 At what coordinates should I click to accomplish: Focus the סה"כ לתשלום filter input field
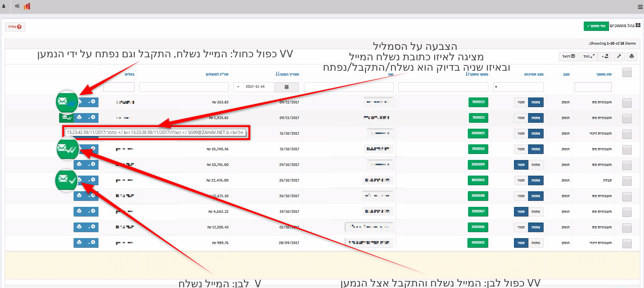click(x=184, y=87)
